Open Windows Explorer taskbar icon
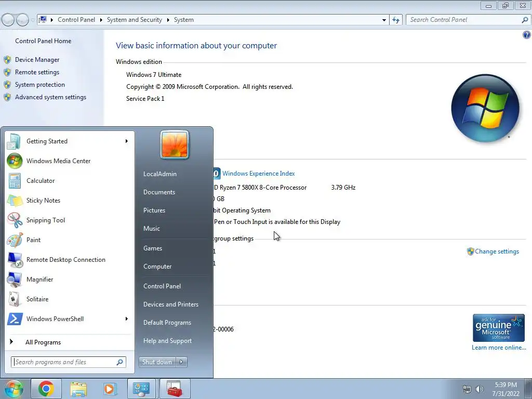The width and height of the screenshot is (532, 399). point(78,389)
